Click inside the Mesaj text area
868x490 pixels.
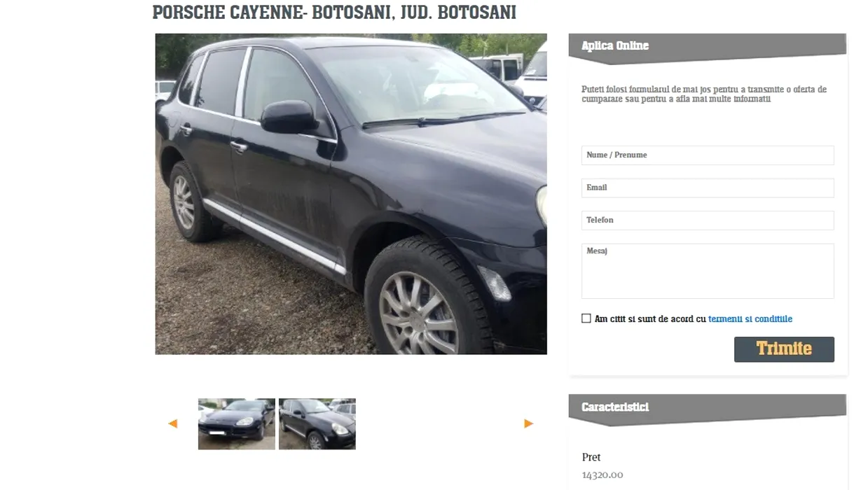(708, 271)
